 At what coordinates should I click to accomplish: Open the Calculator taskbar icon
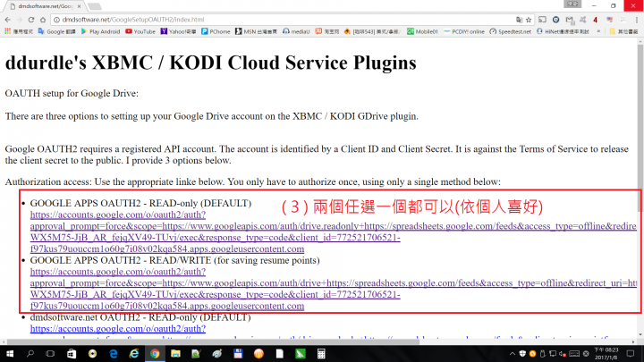(x=321, y=354)
